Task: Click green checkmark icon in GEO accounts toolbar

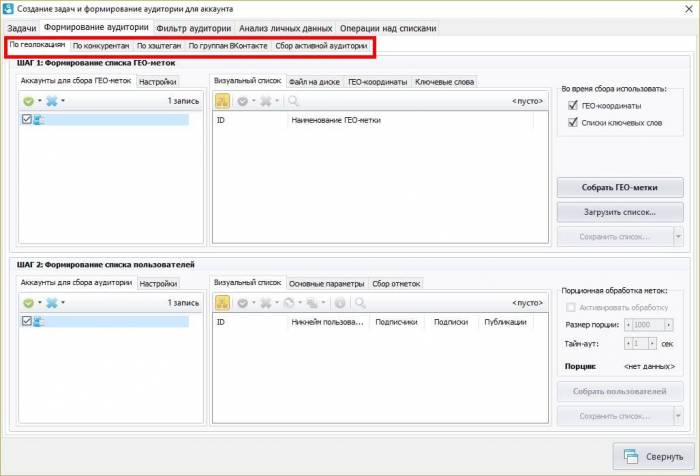Action: click(x=29, y=101)
